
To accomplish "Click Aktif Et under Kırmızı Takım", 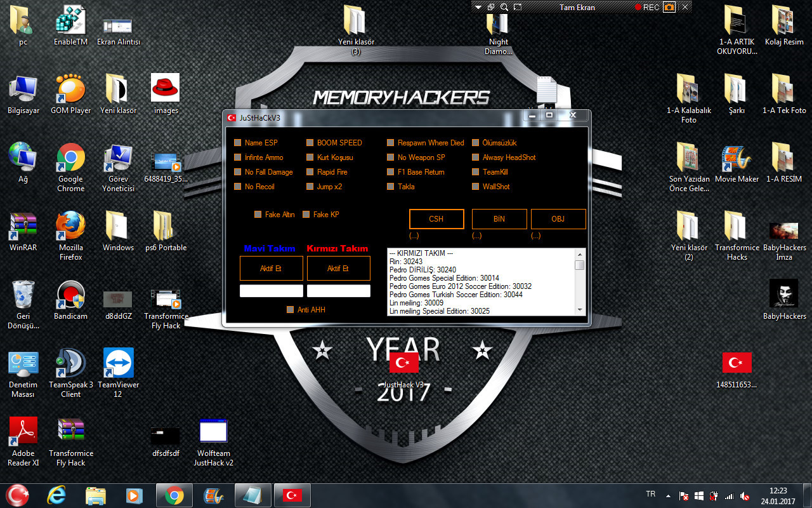I will (338, 269).
